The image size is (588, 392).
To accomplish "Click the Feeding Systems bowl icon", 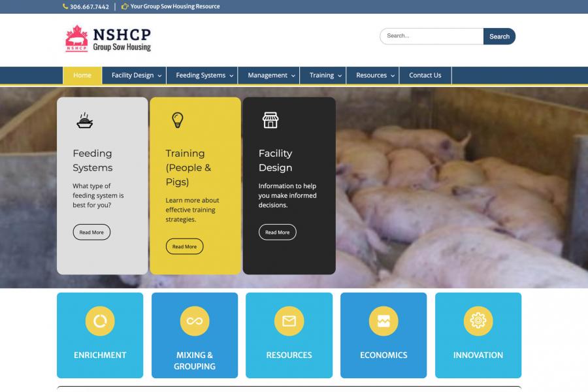I will (x=84, y=120).
